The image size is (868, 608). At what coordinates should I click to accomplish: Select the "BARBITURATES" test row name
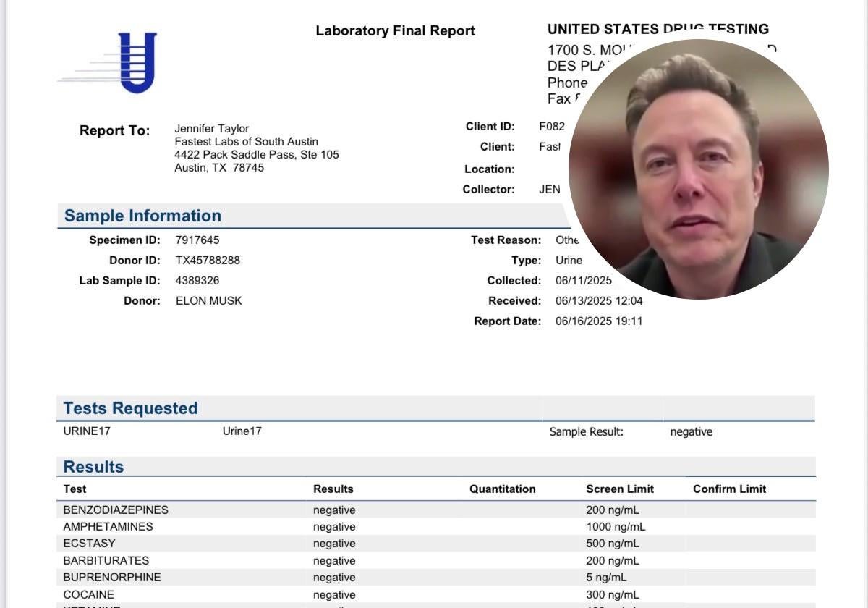click(106, 561)
